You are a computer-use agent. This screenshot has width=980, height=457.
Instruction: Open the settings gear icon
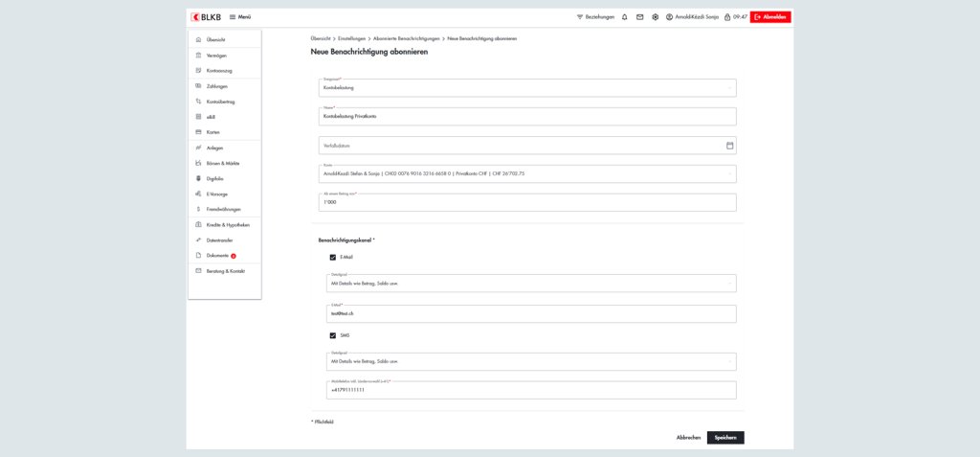pos(655,17)
